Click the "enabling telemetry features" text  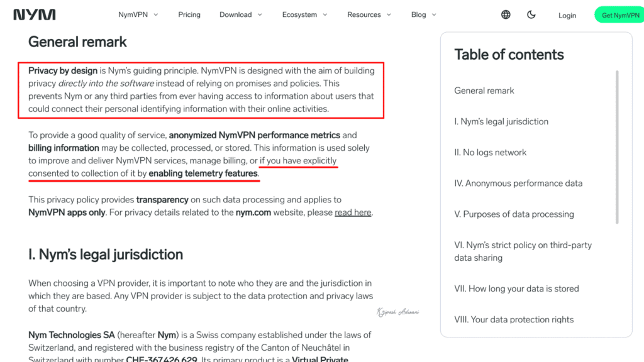pos(203,173)
